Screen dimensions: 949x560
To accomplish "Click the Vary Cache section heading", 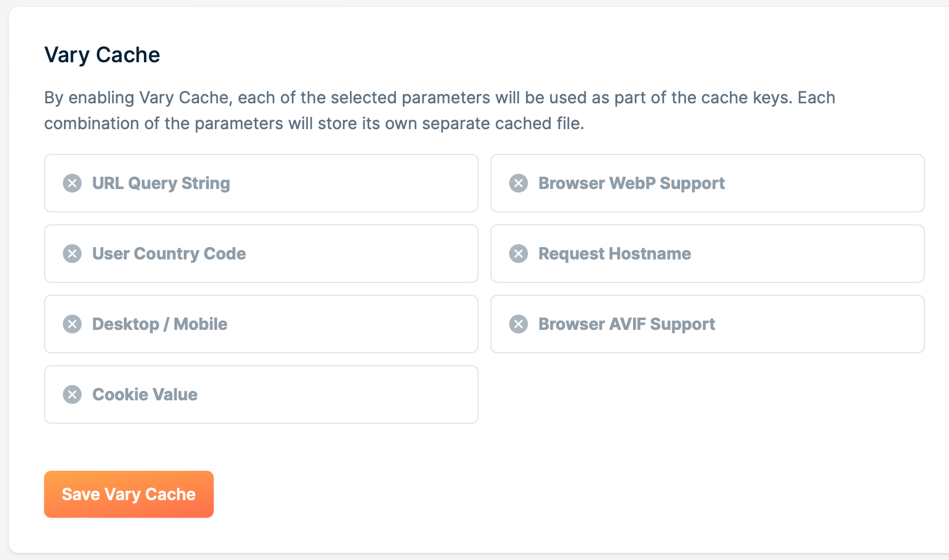I will pos(102,55).
